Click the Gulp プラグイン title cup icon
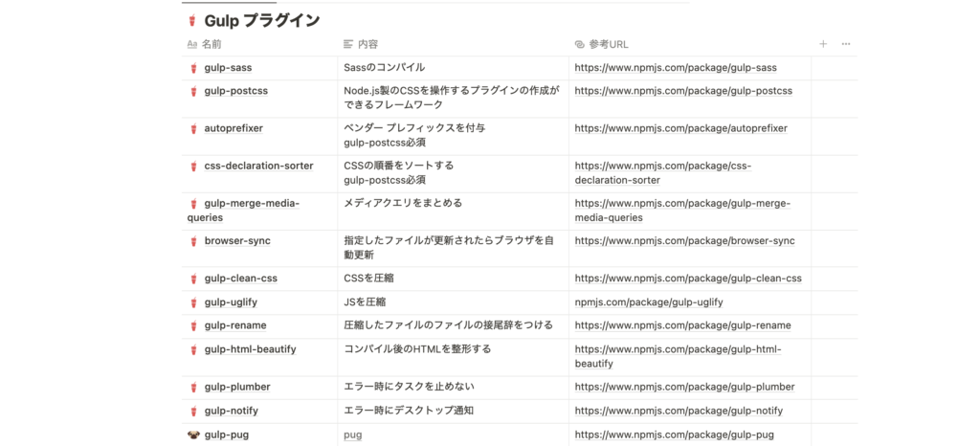Screen dimensions: 980x446 [192, 20]
